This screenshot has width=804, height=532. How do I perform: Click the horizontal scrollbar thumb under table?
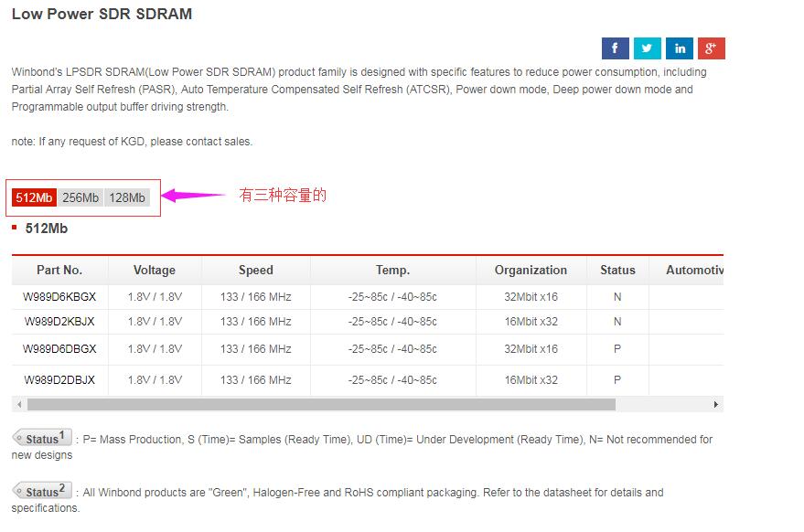[321, 404]
